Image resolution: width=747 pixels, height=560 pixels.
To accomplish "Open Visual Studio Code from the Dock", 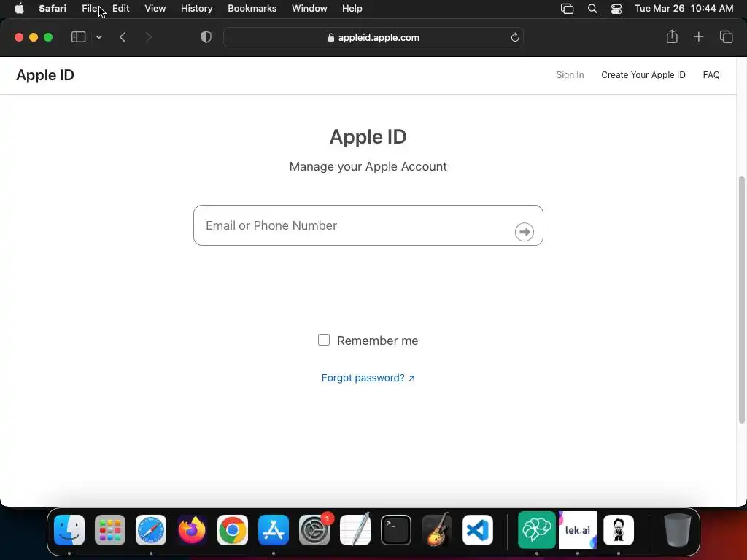I will (x=477, y=530).
